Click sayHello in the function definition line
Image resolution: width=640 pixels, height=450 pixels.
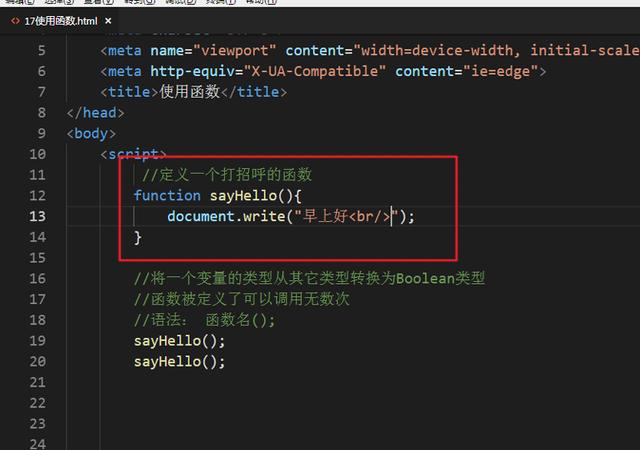243,196
